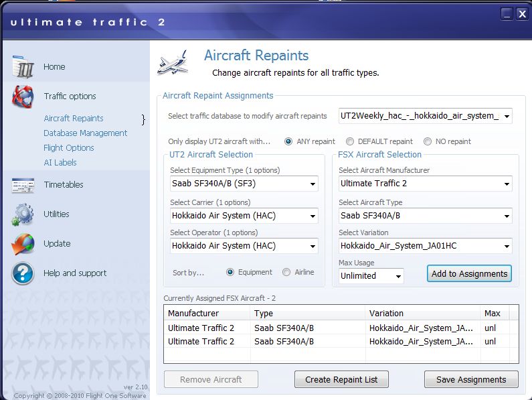Open AI Labels link
The width and height of the screenshot is (532, 400).
pos(60,162)
